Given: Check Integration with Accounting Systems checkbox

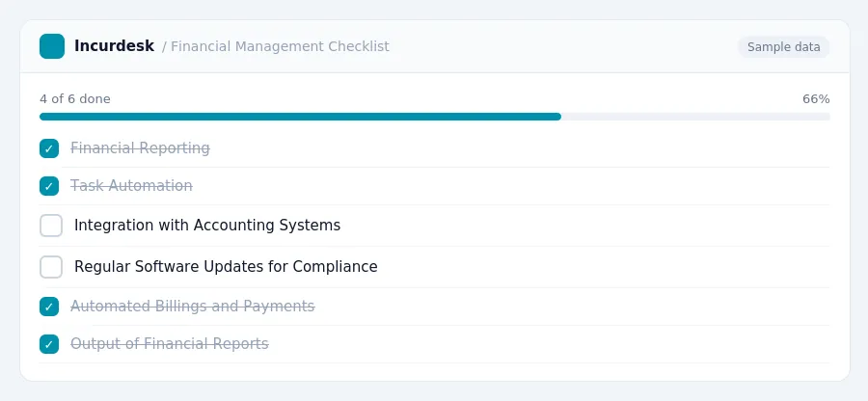Looking at the screenshot, I should click(51, 226).
